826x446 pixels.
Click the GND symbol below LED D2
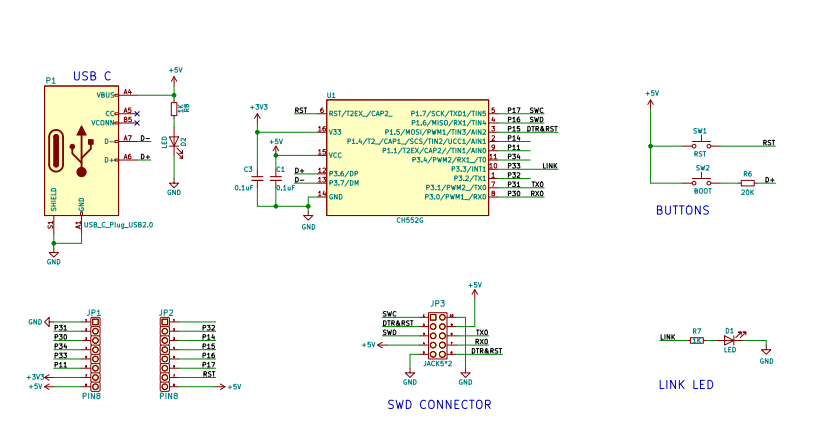point(174,186)
